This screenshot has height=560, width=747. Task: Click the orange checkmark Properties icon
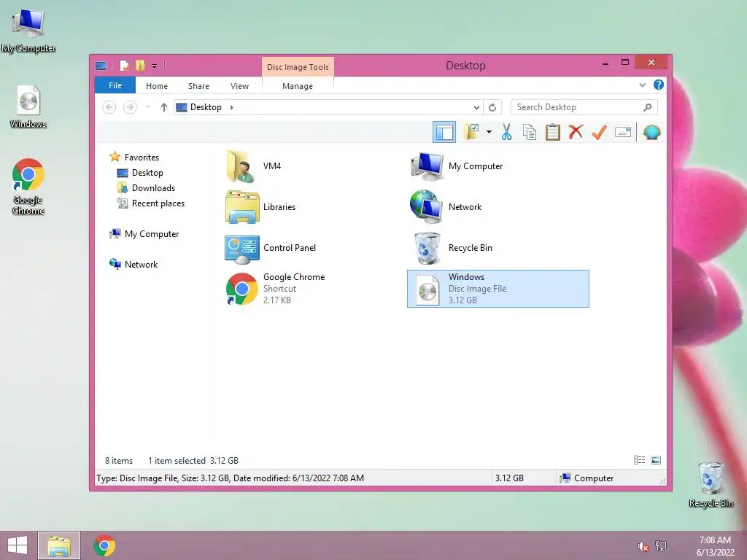[x=599, y=132]
